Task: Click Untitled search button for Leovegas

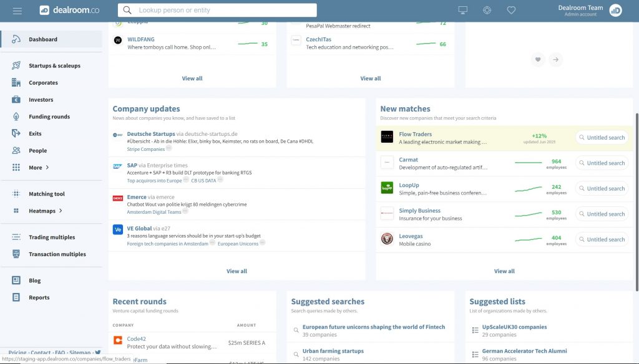Action: click(601, 239)
